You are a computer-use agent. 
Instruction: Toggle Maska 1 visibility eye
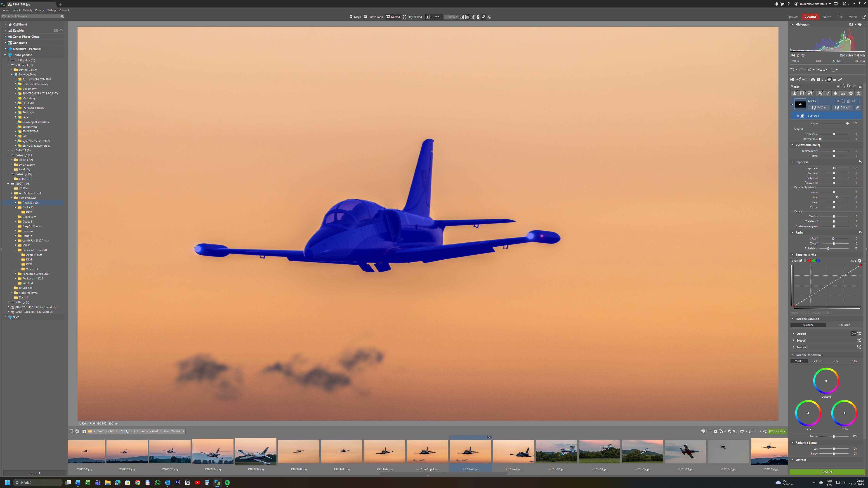tap(854, 101)
